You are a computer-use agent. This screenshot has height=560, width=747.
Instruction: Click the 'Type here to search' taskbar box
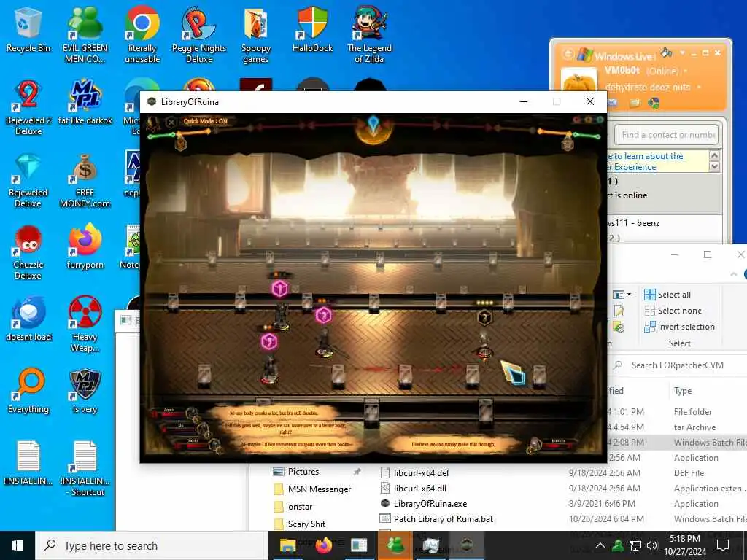pos(152,545)
